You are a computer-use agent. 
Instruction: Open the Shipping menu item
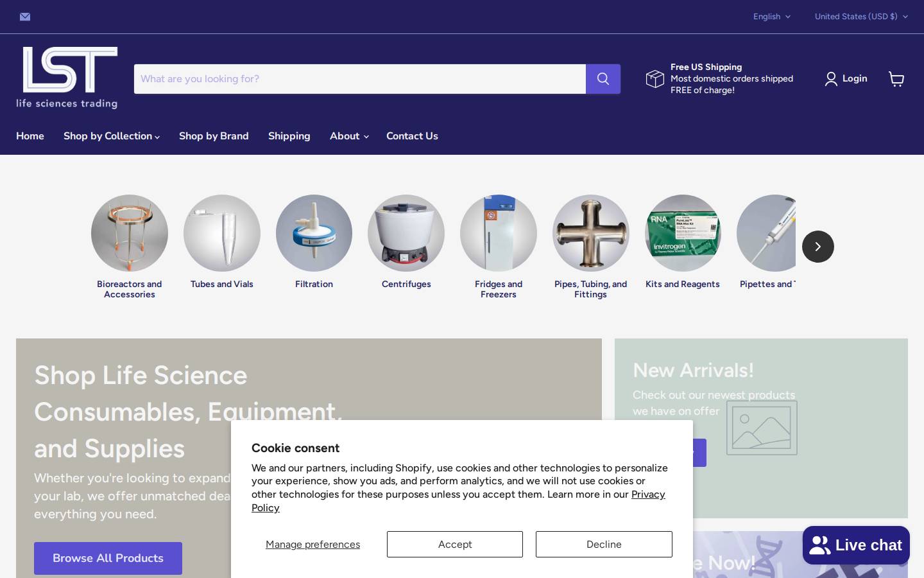289,136
